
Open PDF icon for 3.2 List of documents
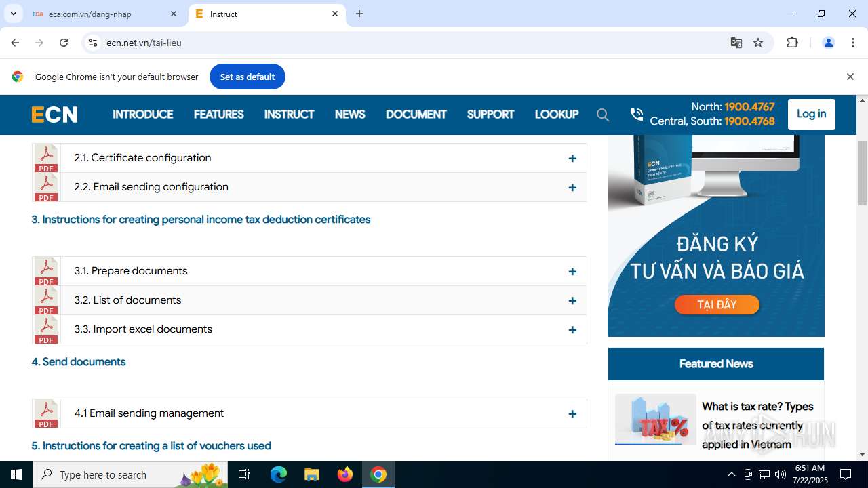pos(46,300)
